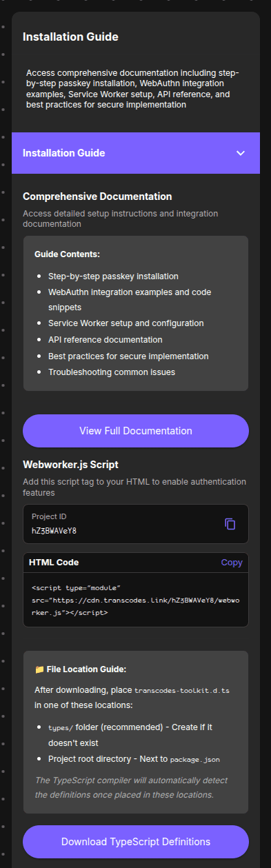Screen dimensions: 271x868
Task: Copy the Project ID with copy icon
Action: pyautogui.click(x=230, y=524)
